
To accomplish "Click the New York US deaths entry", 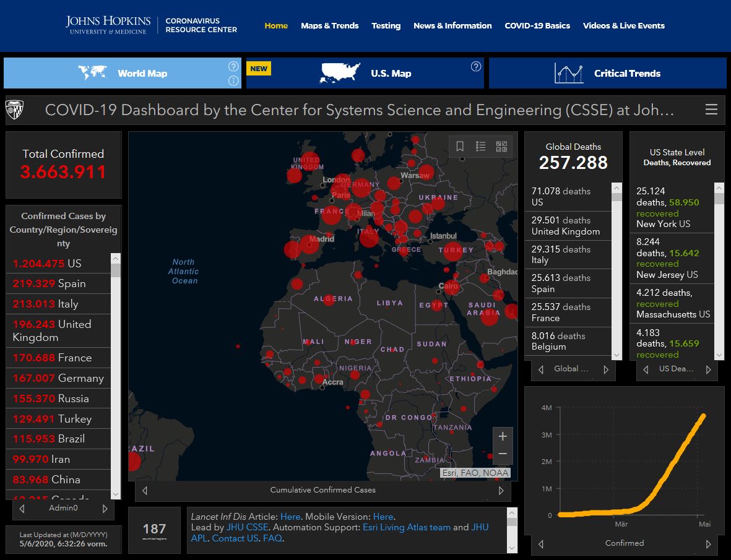I will [x=672, y=207].
